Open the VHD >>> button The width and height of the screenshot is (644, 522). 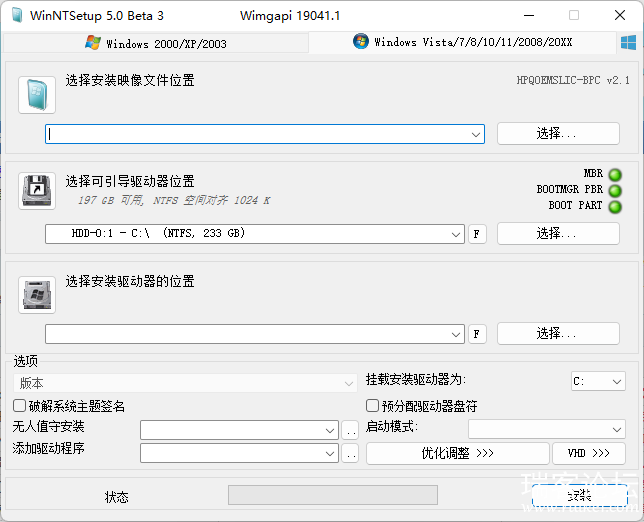[589, 453]
